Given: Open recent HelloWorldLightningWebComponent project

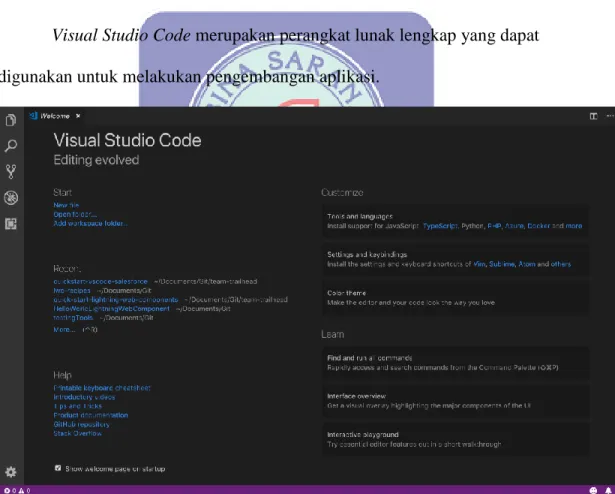Looking at the screenshot, I should point(111,309).
